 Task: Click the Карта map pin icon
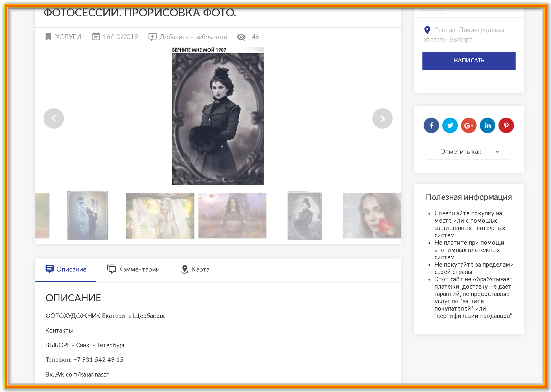pyautogui.click(x=185, y=269)
